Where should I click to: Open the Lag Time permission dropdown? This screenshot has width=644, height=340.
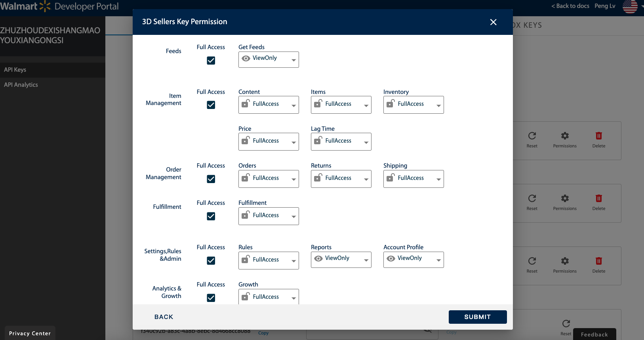[341, 141]
